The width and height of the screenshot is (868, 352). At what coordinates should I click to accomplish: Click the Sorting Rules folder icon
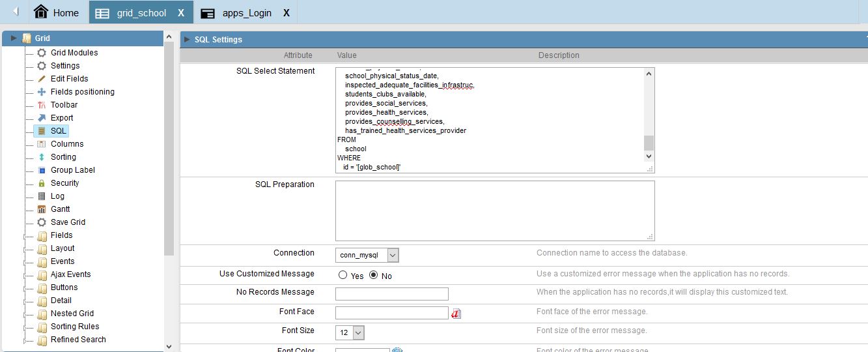tap(42, 327)
